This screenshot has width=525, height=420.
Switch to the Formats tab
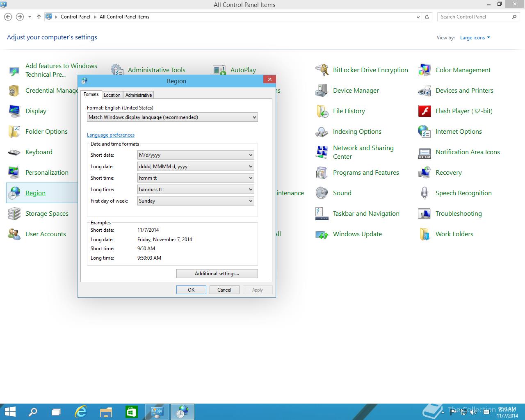click(x=91, y=94)
